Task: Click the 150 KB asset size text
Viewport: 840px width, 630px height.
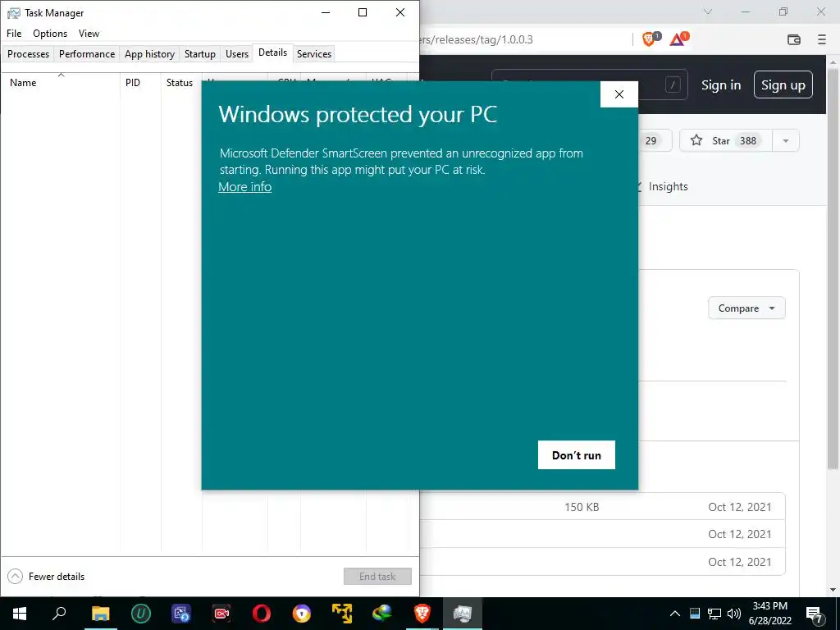Action: 582,507
